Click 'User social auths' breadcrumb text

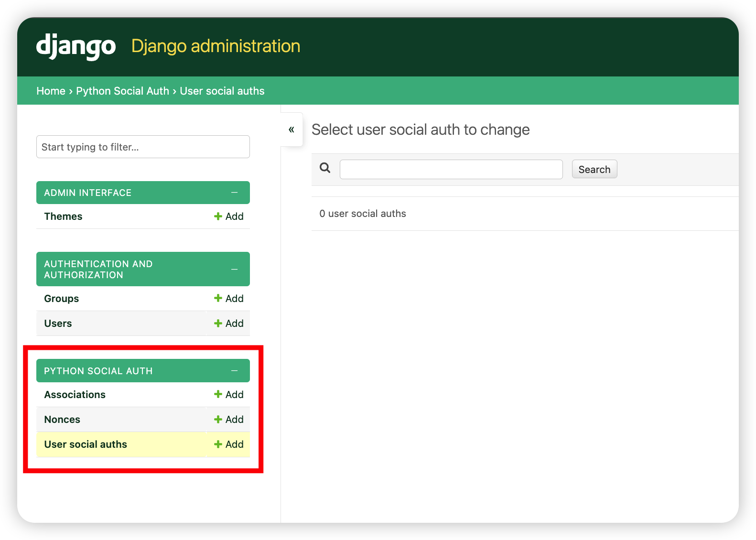coord(222,91)
